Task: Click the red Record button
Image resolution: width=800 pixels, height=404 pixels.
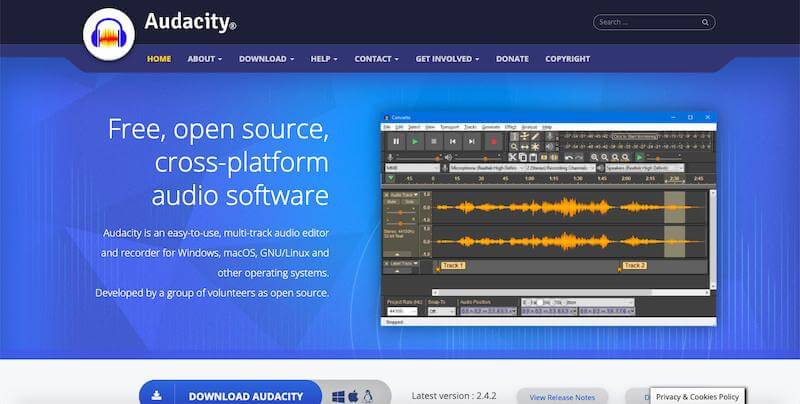Action: click(493, 141)
